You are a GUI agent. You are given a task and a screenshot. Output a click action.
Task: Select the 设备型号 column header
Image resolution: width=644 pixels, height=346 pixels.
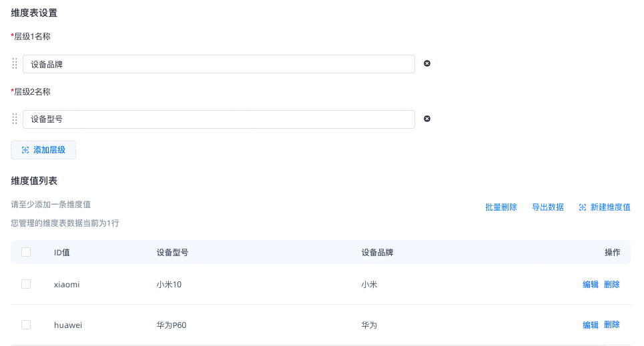172,253
